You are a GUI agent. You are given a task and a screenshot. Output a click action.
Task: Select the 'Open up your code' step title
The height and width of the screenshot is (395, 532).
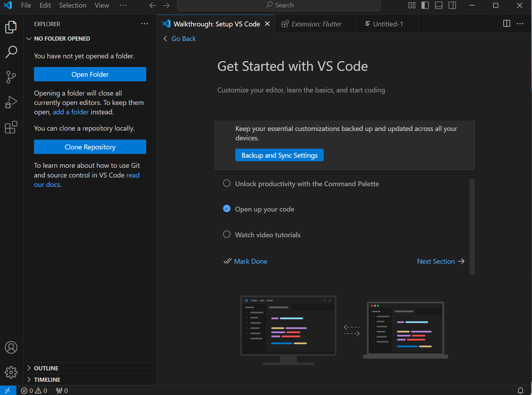tap(265, 209)
